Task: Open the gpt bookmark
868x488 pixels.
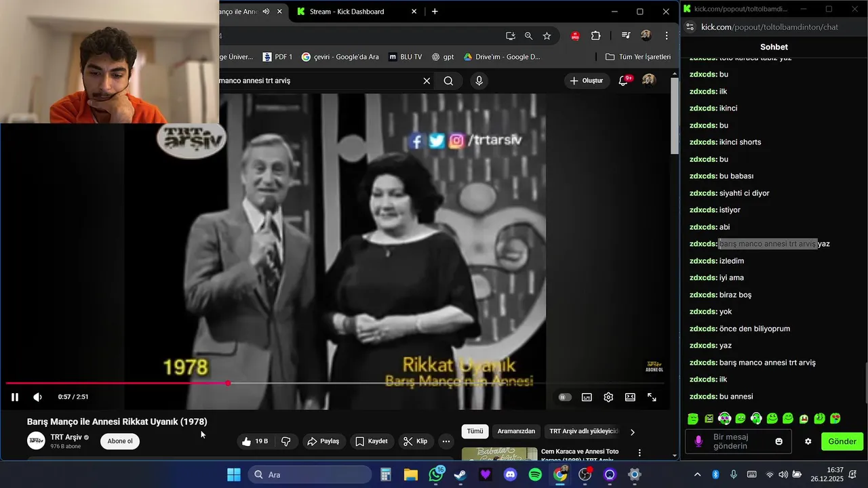Action: [x=443, y=57]
